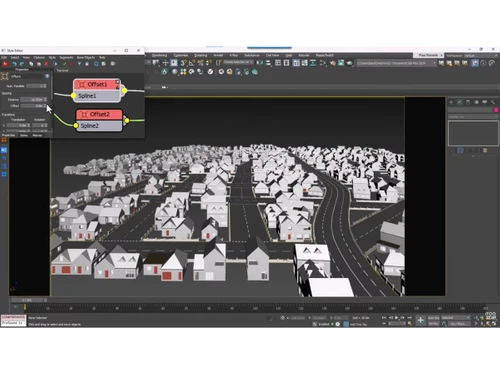Click the Distance value field in Properties
Viewport: 500px width, 375px height.
(32, 99)
